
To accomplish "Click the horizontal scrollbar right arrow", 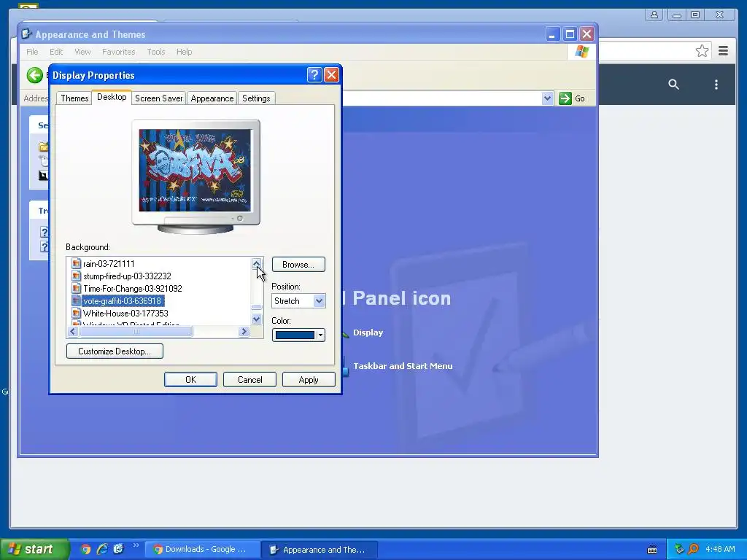I will [244, 332].
